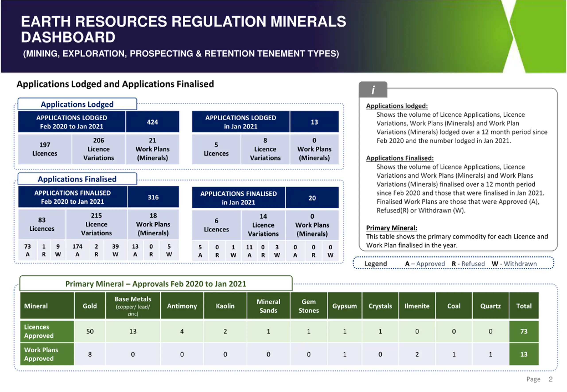Click the Primary Mineral underlined heading
The width and height of the screenshot is (567, 392).
click(391, 228)
